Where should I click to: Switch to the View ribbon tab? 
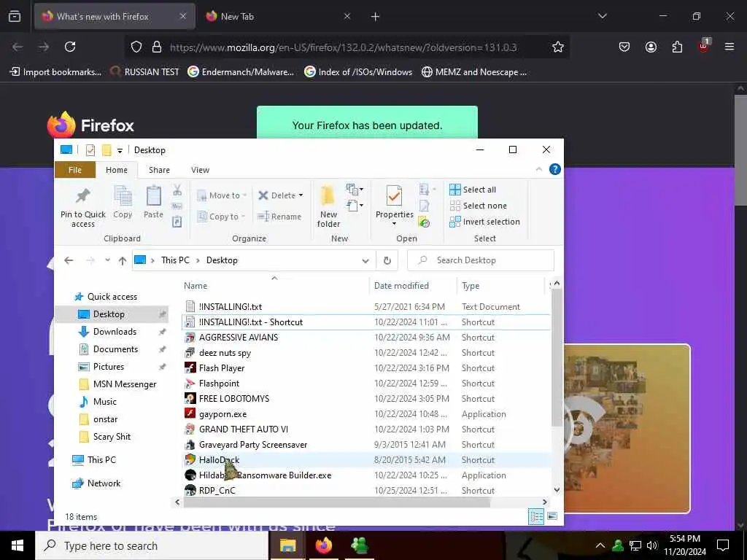(x=200, y=170)
